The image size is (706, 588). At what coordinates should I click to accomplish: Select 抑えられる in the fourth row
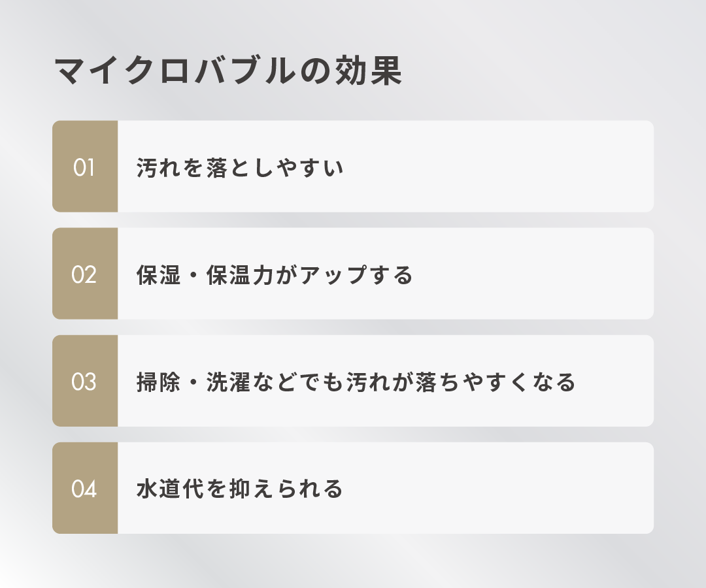tap(286, 489)
